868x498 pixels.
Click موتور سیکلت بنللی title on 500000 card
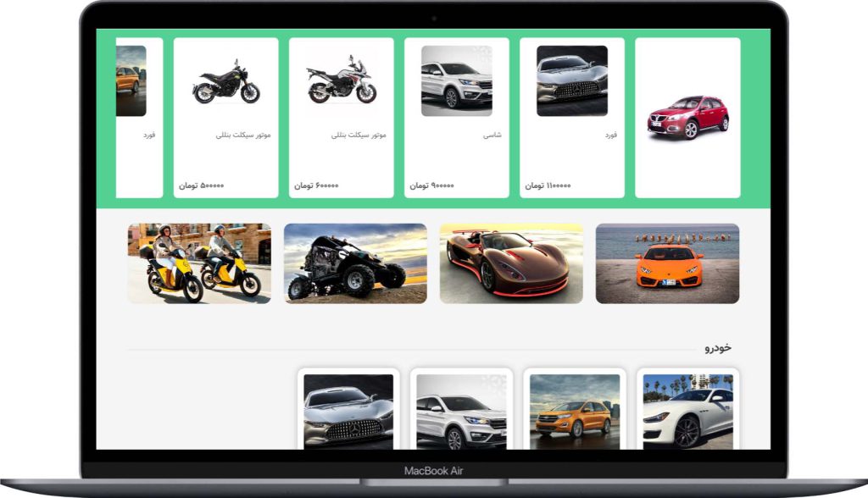243,135
